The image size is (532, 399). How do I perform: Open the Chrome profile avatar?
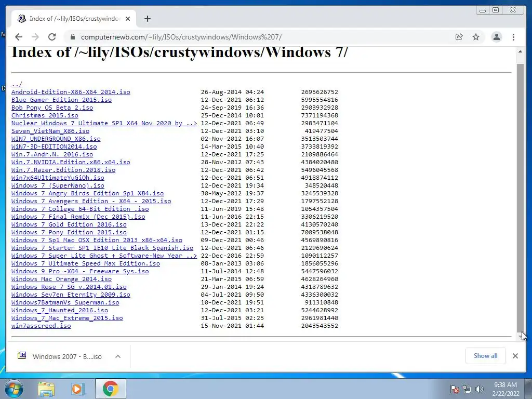(496, 37)
